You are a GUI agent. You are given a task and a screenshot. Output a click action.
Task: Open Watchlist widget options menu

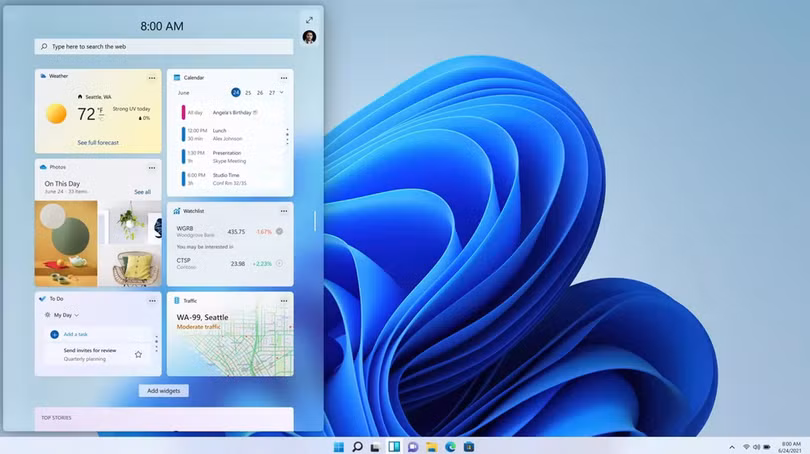pos(284,211)
